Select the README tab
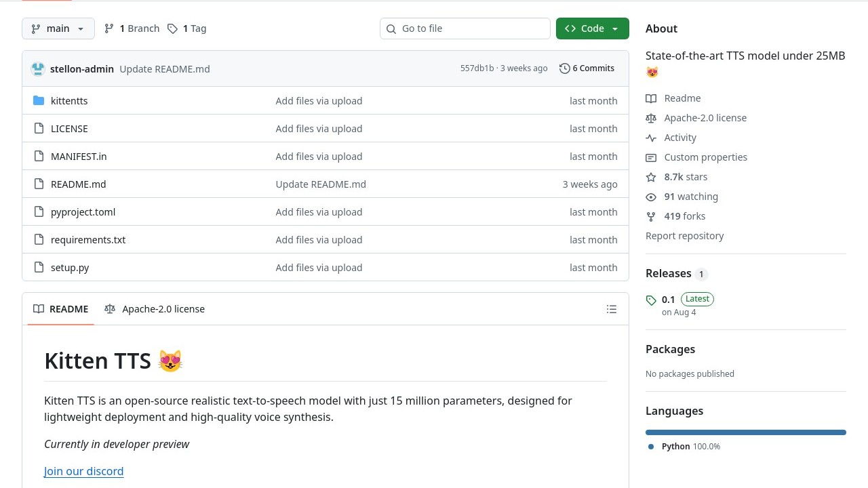 click(x=61, y=309)
